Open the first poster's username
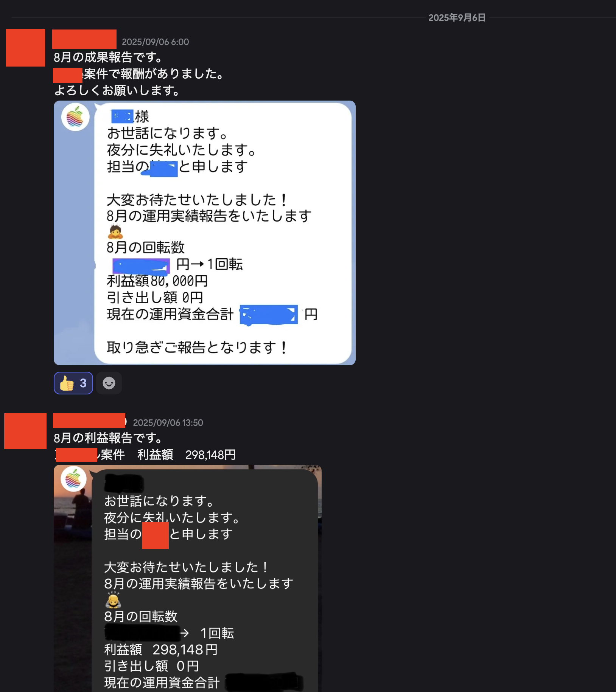This screenshot has width=616, height=692. [x=84, y=39]
